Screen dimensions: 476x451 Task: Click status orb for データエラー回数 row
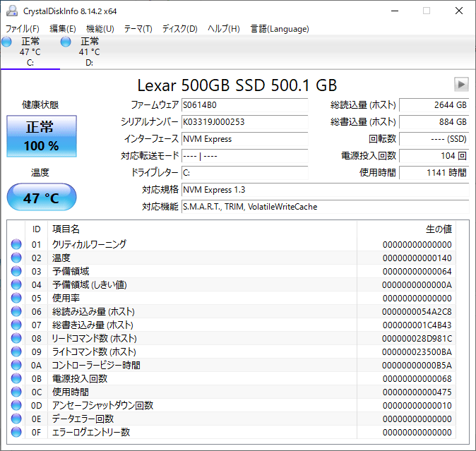pos(16,419)
